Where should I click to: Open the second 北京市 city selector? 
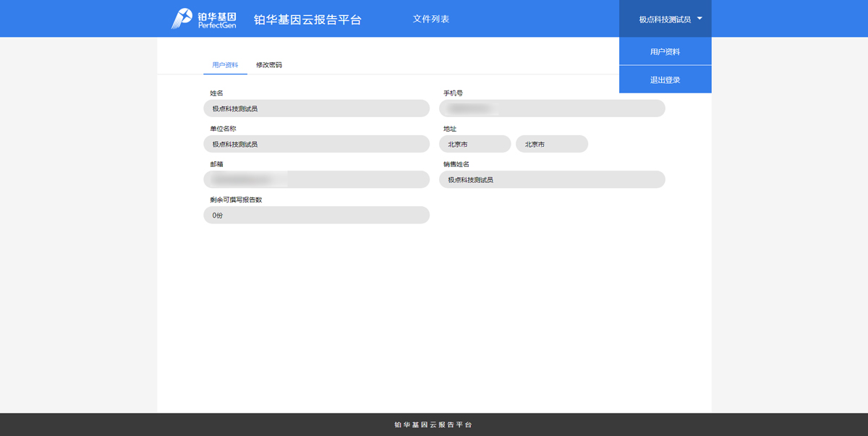[x=551, y=144]
